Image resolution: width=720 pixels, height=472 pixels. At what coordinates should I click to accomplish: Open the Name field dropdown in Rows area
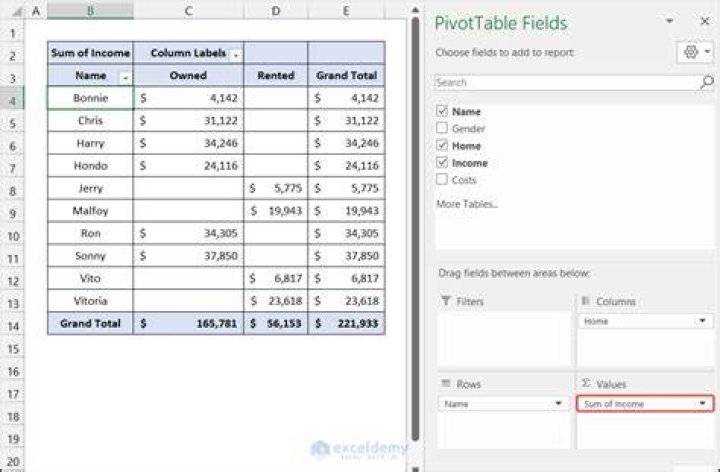coord(558,404)
